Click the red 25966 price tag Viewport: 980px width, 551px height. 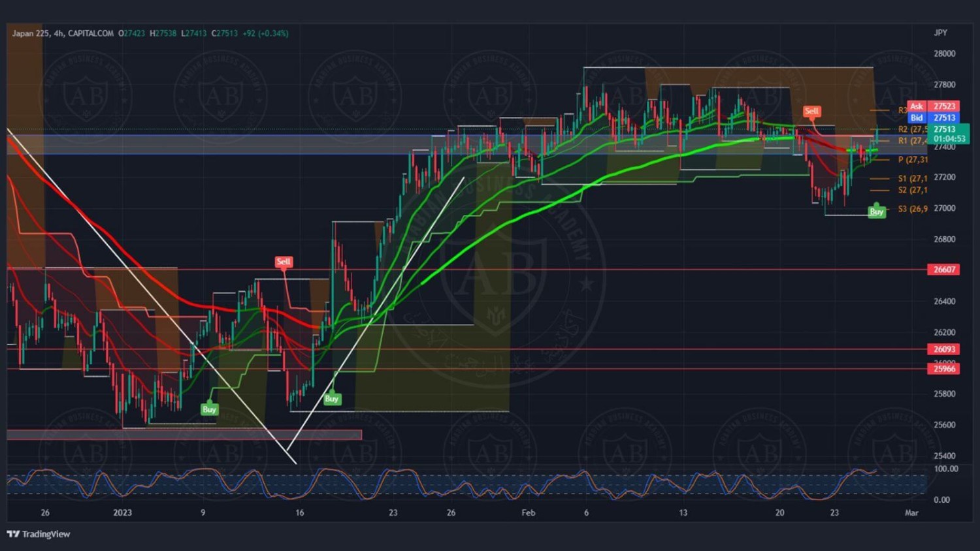point(944,369)
